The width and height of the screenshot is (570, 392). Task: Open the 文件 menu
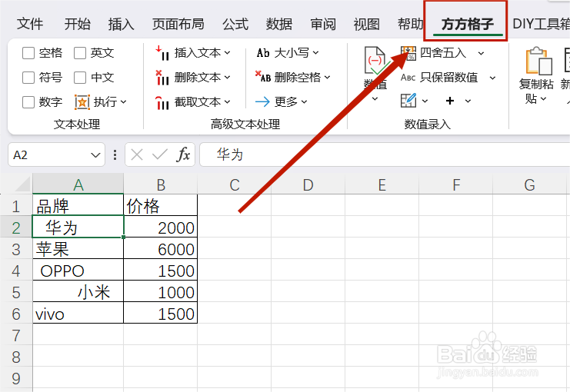(x=30, y=24)
